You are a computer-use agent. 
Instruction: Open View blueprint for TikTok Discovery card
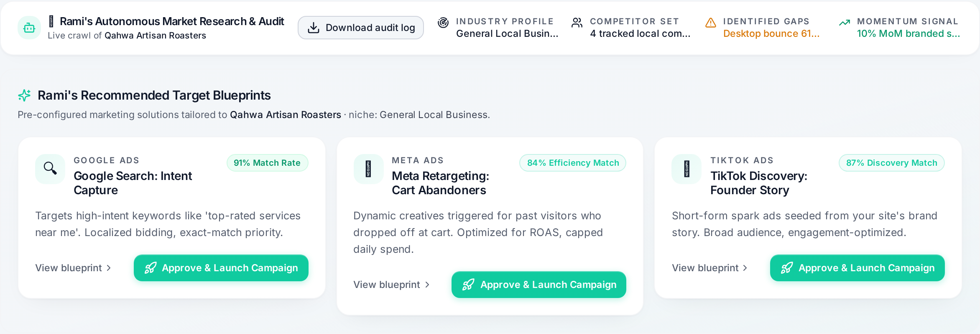coord(709,268)
